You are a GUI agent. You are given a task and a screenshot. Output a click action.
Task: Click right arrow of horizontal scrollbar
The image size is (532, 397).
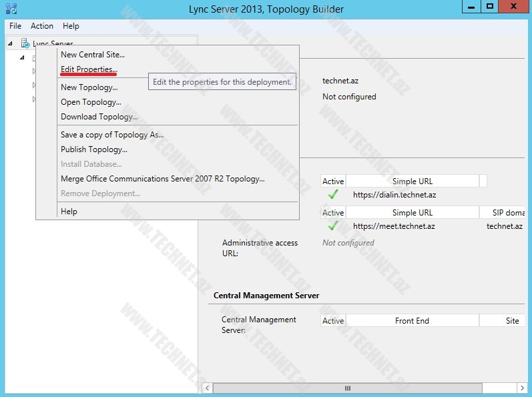[522, 388]
